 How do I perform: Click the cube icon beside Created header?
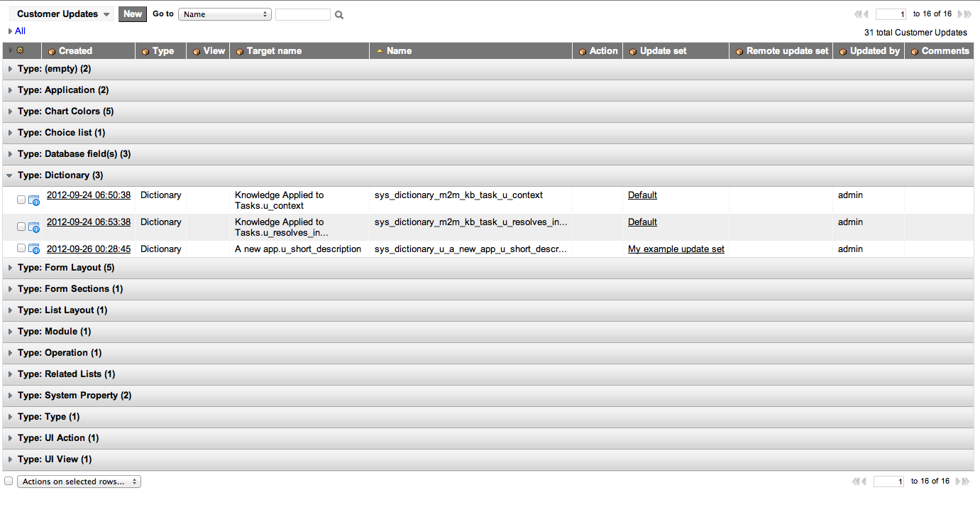pyautogui.click(x=52, y=51)
